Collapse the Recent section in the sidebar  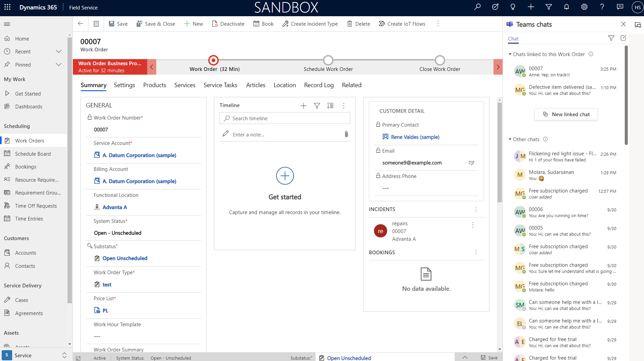59,51
